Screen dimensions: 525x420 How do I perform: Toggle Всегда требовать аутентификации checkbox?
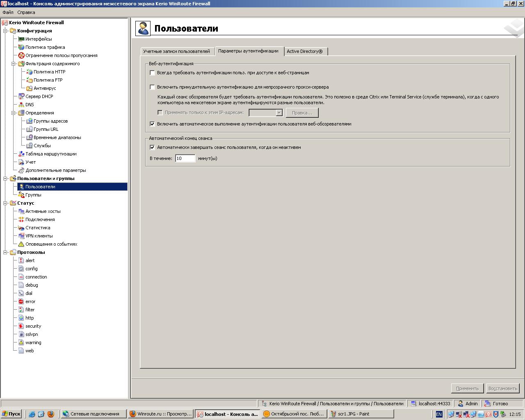point(152,73)
